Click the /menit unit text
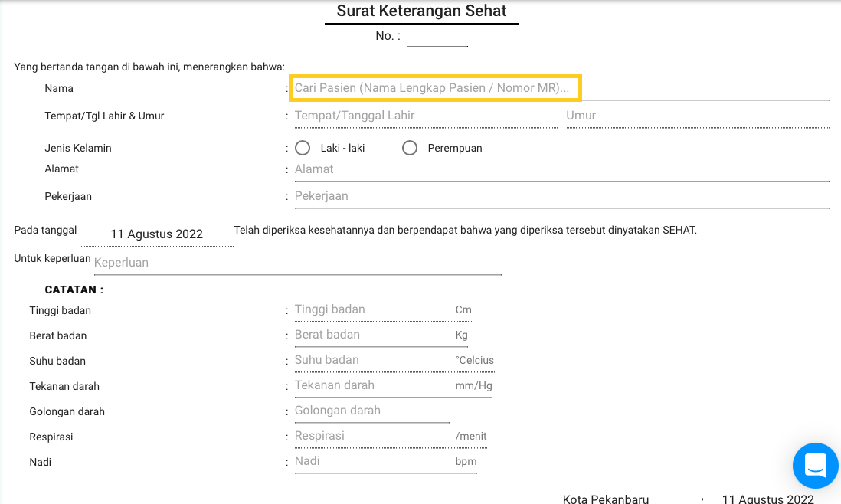 [x=471, y=437]
